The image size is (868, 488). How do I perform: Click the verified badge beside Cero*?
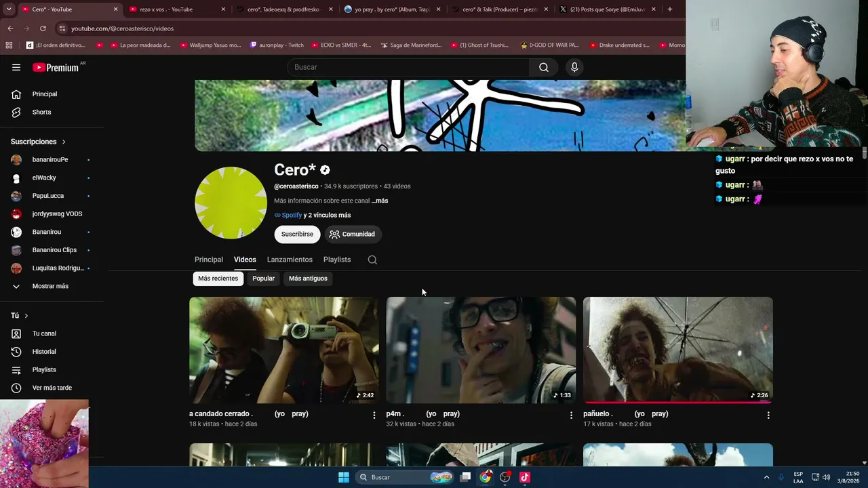tap(325, 170)
